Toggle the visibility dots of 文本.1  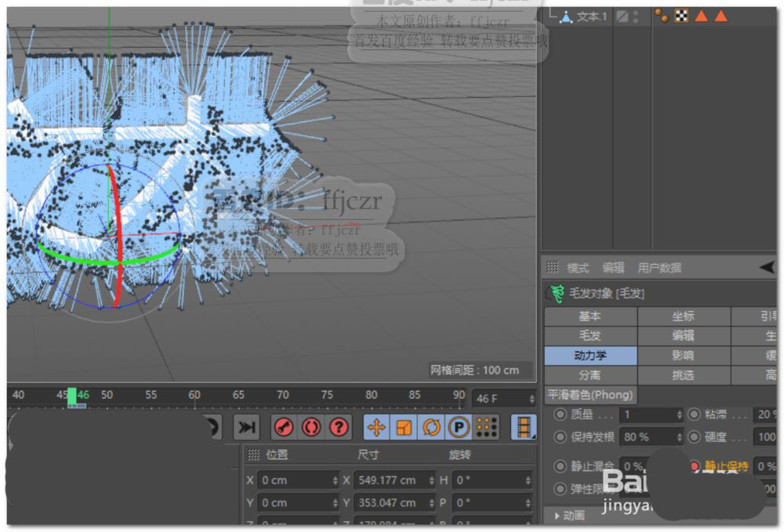pyautogui.click(x=636, y=16)
